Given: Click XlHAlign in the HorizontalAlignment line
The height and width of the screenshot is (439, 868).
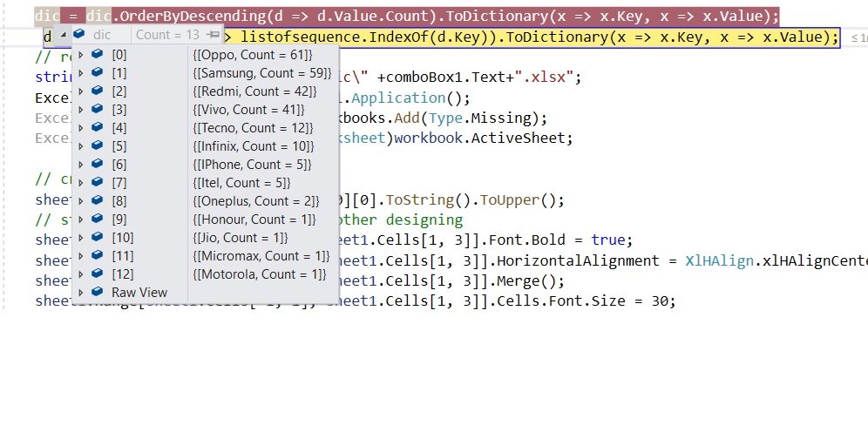Looking at the screenshot, I should pyautogui.click(x=718, y=260).
